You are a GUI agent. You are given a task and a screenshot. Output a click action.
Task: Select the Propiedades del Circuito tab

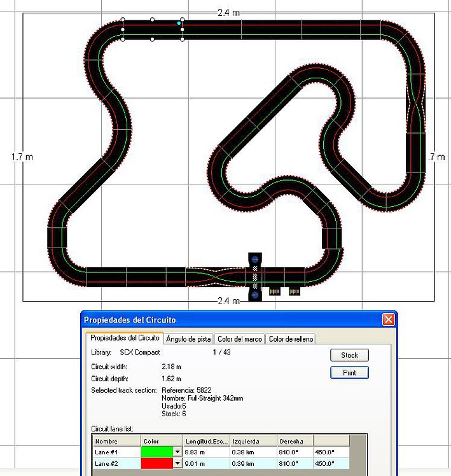[125, 338]
